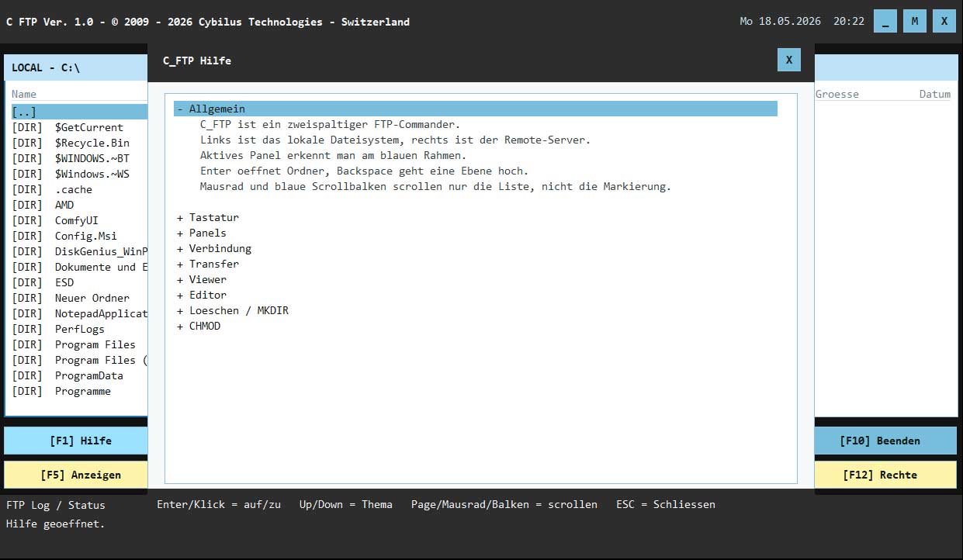Click the help line 'Aktives Panel erkennt man am blauen Rahmen.'

[334, 155]
